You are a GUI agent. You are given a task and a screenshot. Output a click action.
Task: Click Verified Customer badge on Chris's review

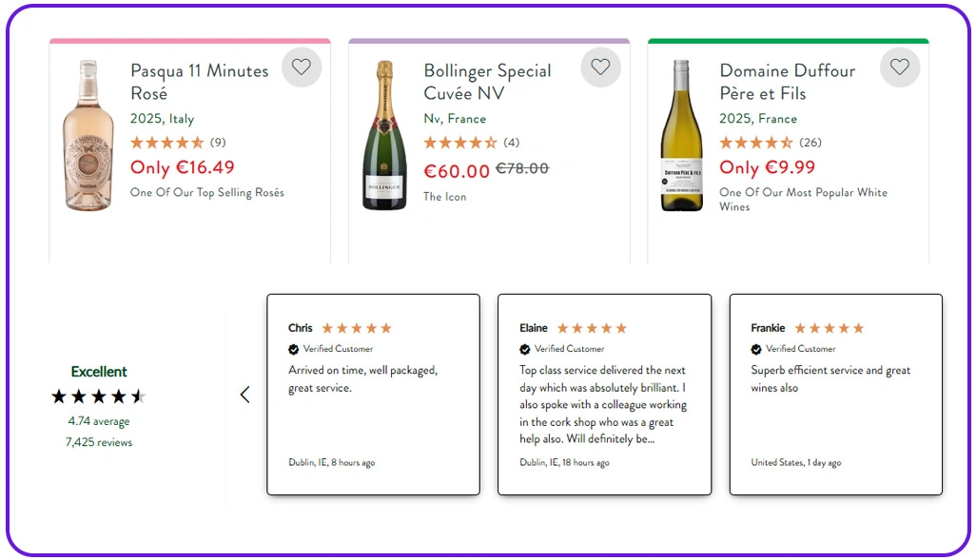pyautogui.click(x=294, y=349)
